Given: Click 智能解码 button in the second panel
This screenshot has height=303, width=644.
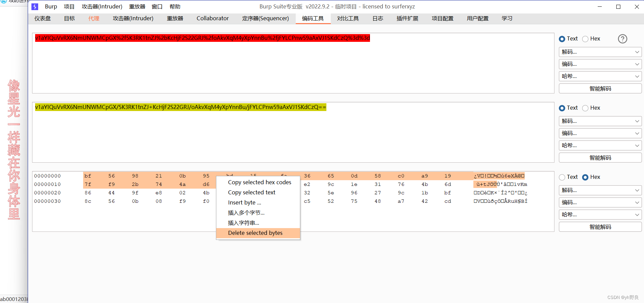Looking at the screenshot, I should point(600,158).
